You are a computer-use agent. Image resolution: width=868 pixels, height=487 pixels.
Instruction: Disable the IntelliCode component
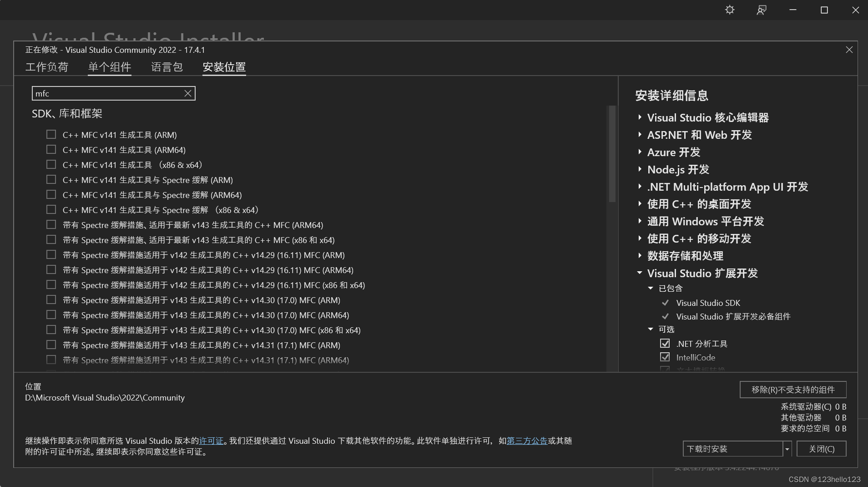tap(665, 357)
